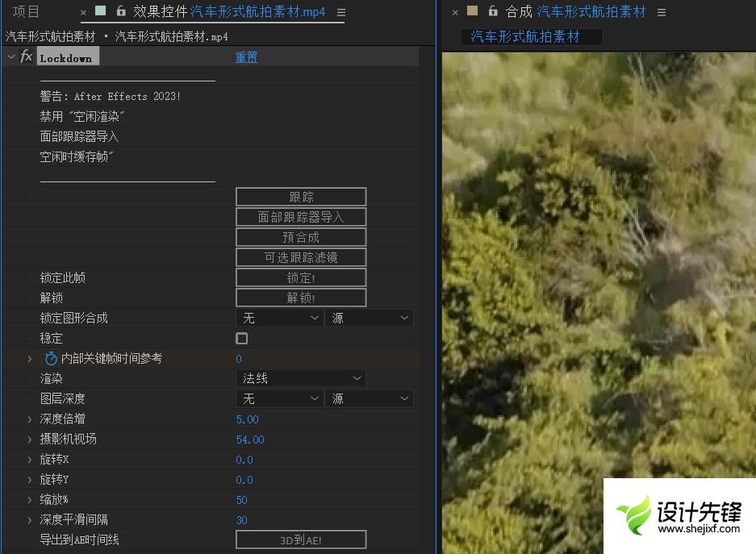Toggle the fx switch for Lockdown effect
The image size is (756, 554).
27,56
